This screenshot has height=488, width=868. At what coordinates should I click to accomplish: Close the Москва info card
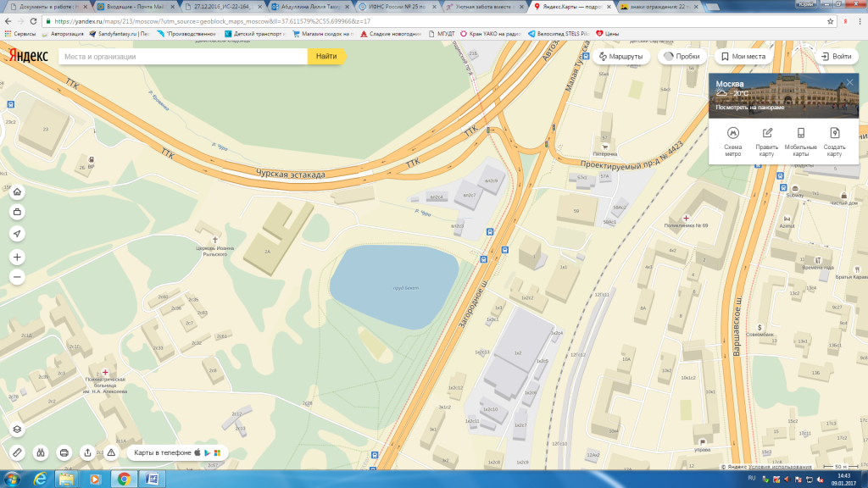coord(849,82)
